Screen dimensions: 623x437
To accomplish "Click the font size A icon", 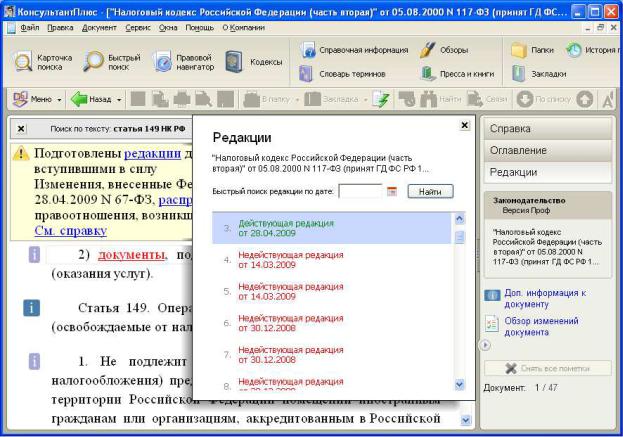I will click(x=608, y=99).
